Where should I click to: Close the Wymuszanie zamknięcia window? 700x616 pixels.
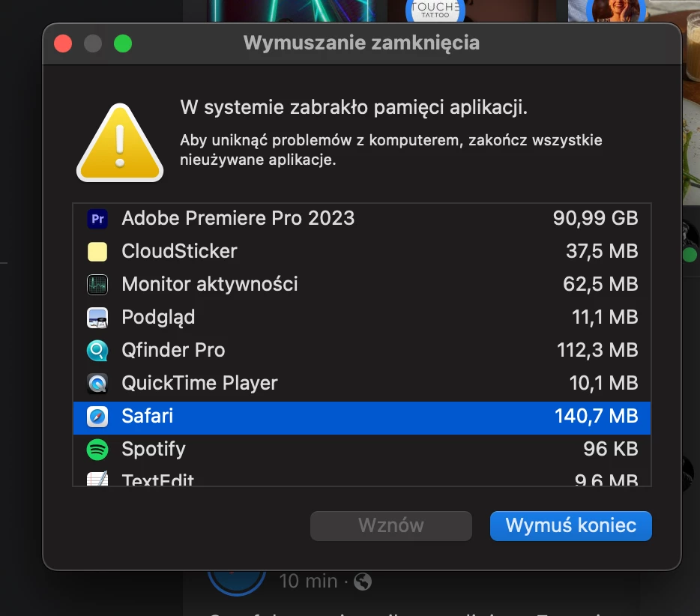tap(63, 43)
